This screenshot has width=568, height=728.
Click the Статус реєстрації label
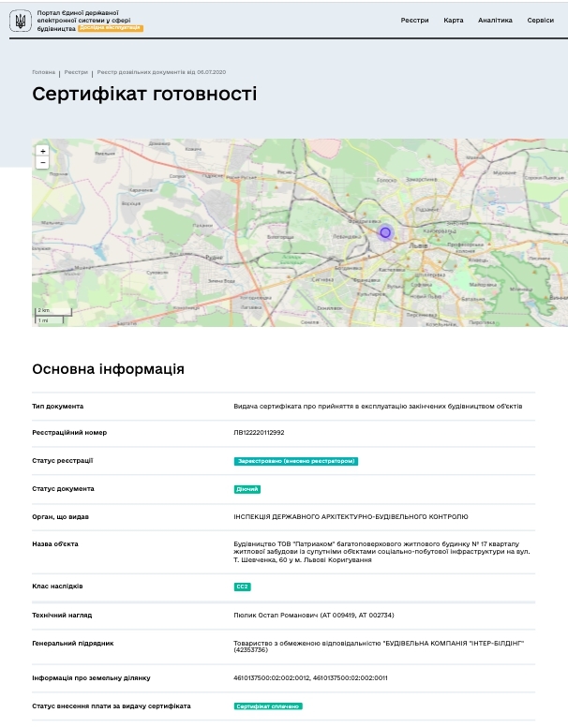[x=62, y=461]
